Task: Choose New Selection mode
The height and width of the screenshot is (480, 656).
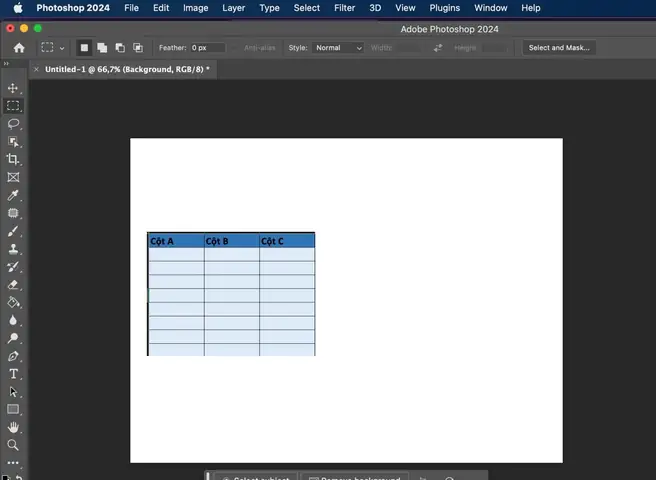Action: pyautogui.click(x=84, y=48)
